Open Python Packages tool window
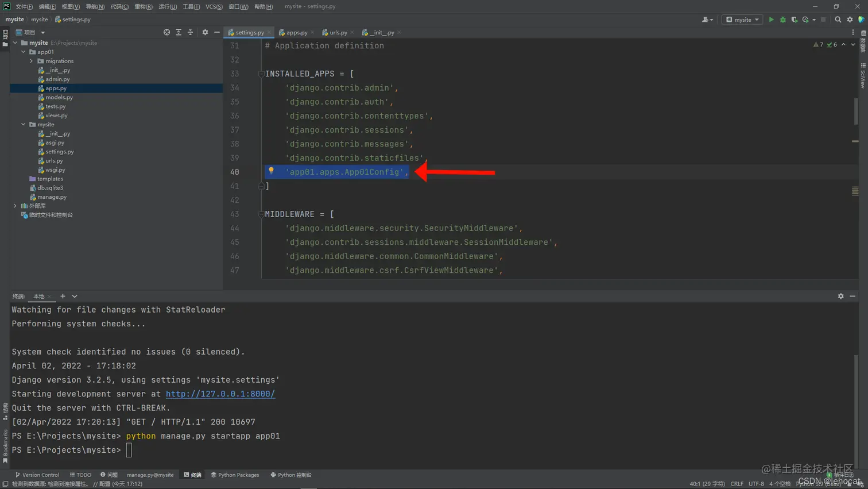 235,475
